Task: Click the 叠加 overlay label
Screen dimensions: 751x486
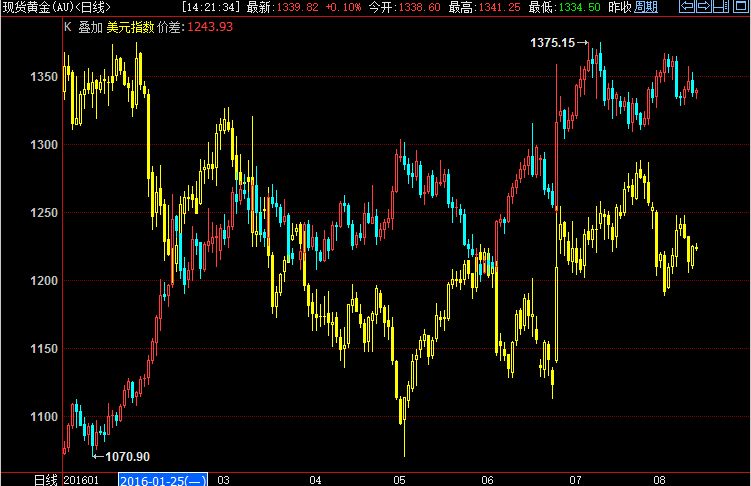Action: (91, 27)
